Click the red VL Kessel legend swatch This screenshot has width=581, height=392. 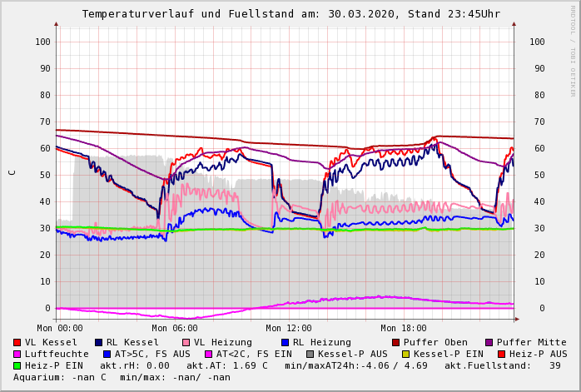[17, 342]
